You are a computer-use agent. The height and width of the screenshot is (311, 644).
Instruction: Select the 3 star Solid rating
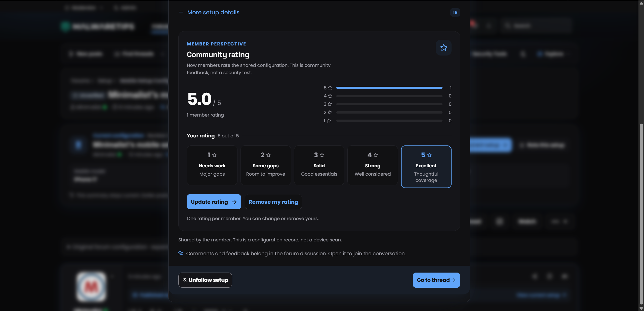(319, 165)
